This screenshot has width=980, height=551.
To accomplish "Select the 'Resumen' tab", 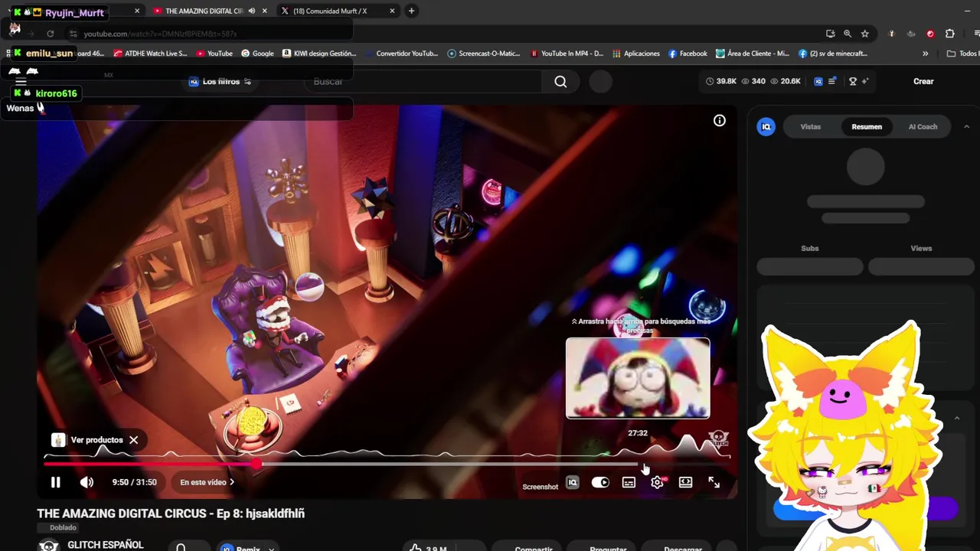I will click(x=867, y=126).
